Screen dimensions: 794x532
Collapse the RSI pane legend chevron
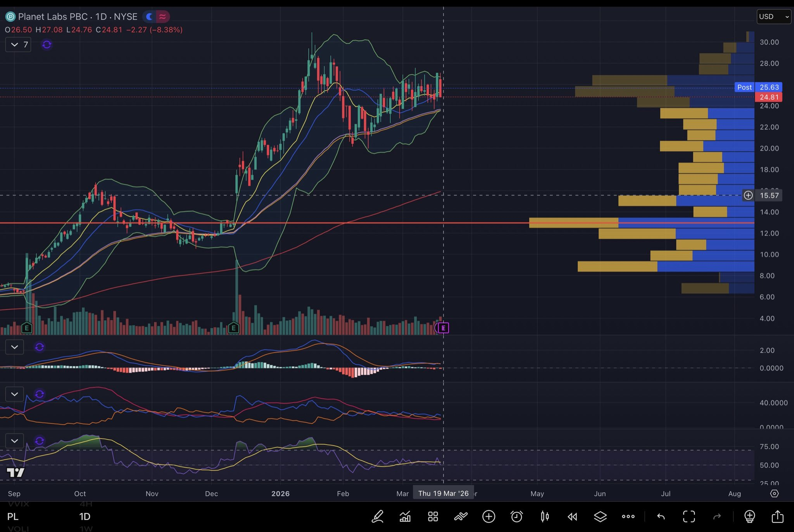tap(14, 441)
